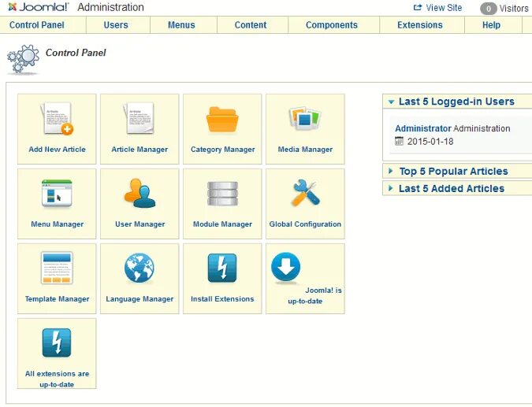Open the Menus menu

coord(181,25)
